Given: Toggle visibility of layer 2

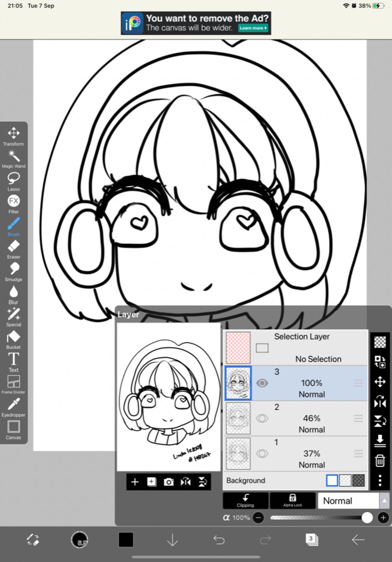Looking at the screenshot, I should [262, 418].
